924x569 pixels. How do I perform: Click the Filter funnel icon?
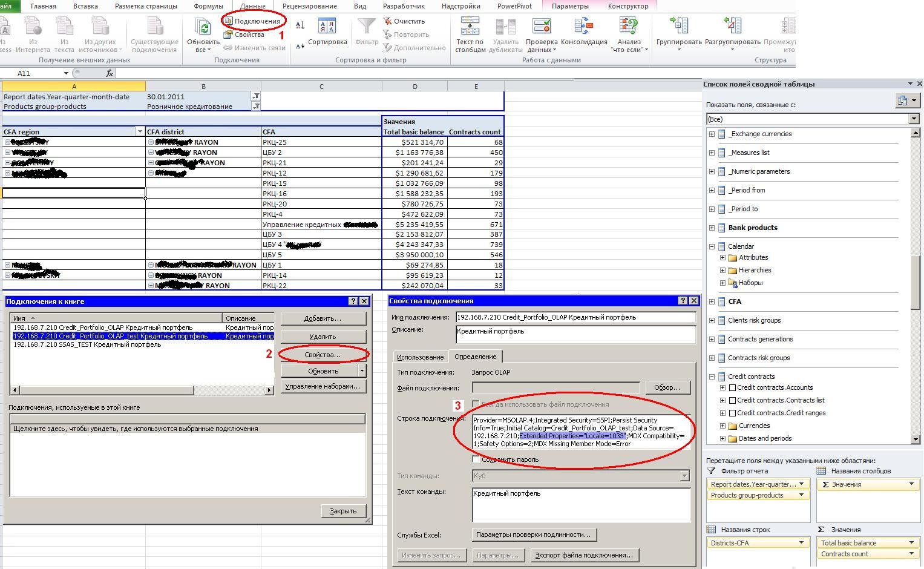366,27
